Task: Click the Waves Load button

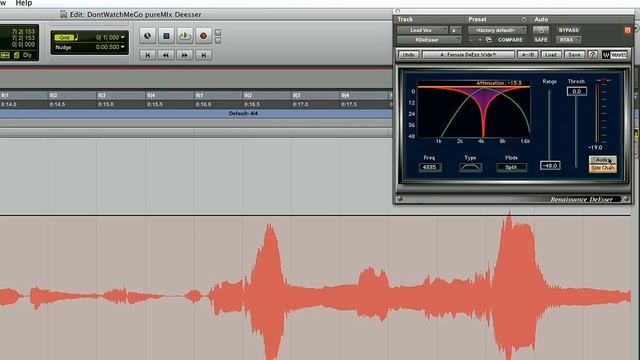Action: pyautogui.click(x=551, y=55)
